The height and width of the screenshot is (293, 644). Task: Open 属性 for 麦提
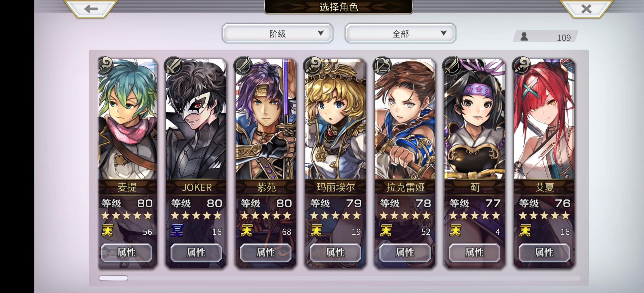(x=127, y=253)
